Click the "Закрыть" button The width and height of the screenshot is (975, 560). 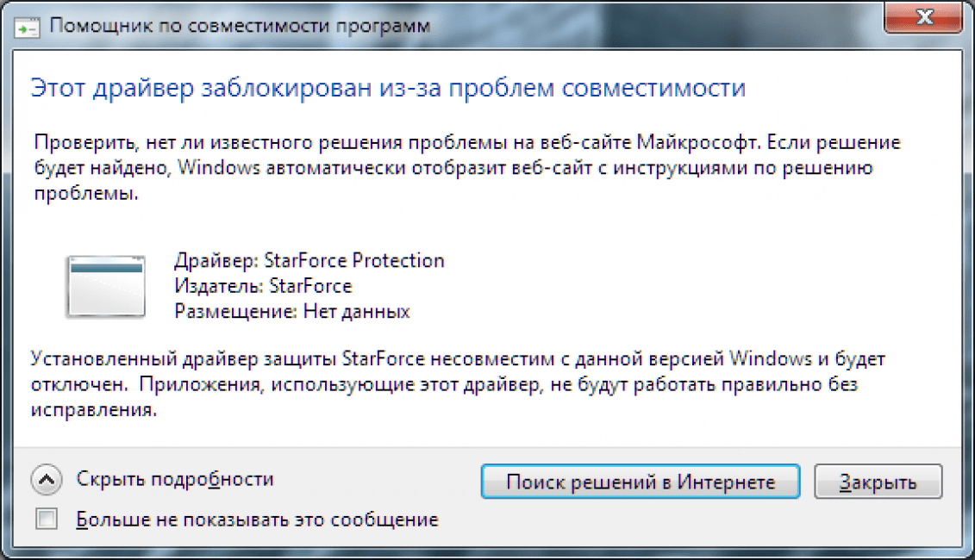tap(878, 482)
